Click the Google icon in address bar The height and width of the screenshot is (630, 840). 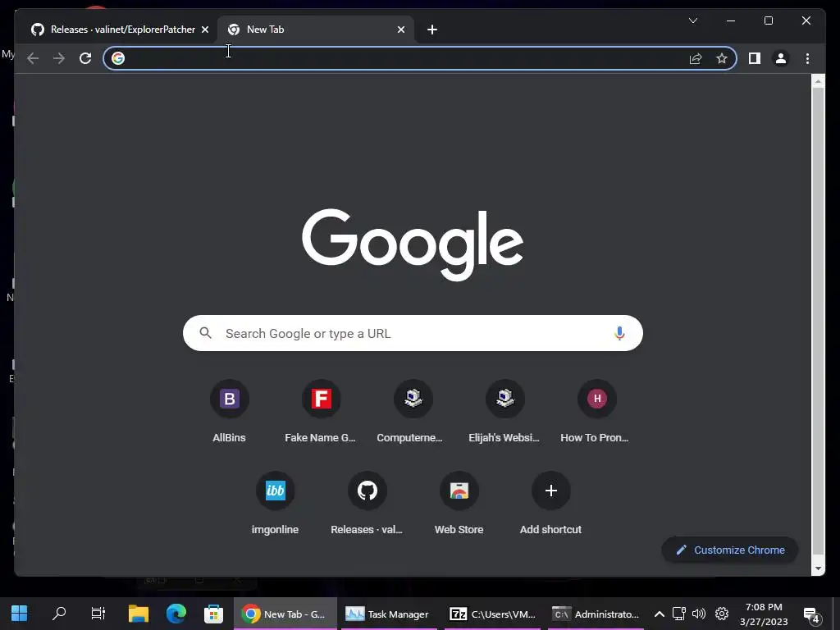(118, 58)
